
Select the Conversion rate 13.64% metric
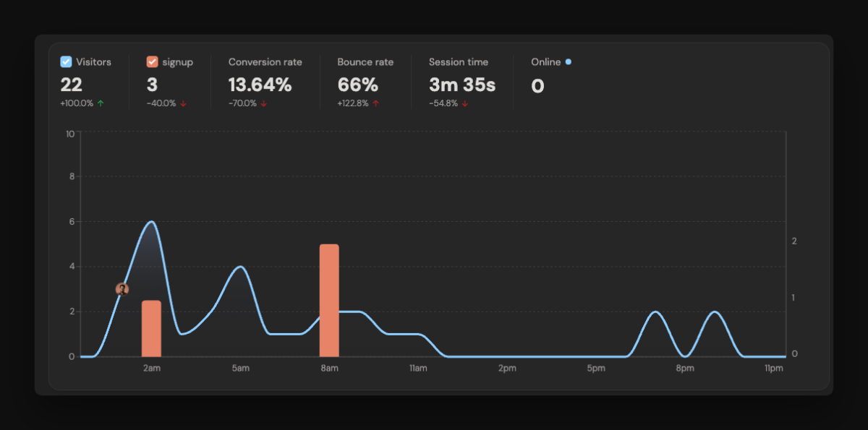click(260, 85)
